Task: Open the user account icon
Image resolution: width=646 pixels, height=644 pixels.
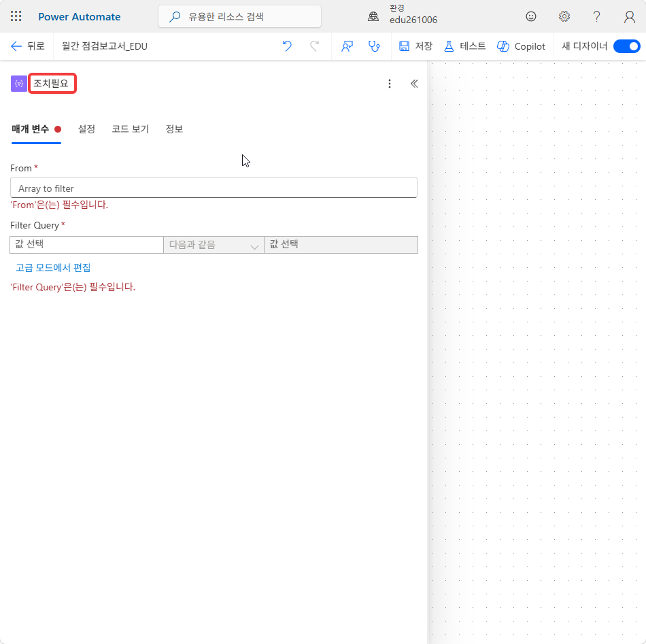Action: click(629, 16)
